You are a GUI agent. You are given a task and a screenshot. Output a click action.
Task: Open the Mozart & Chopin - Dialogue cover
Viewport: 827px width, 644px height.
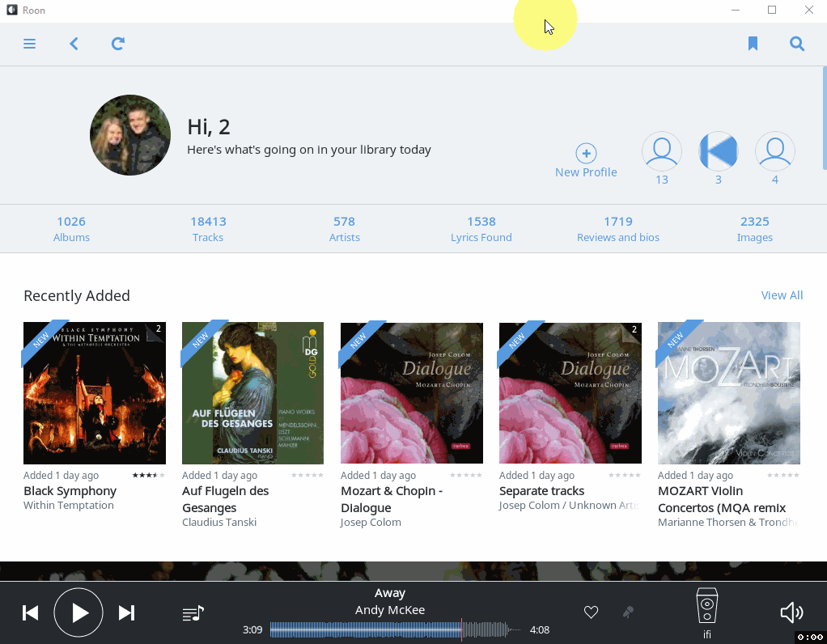411,393
